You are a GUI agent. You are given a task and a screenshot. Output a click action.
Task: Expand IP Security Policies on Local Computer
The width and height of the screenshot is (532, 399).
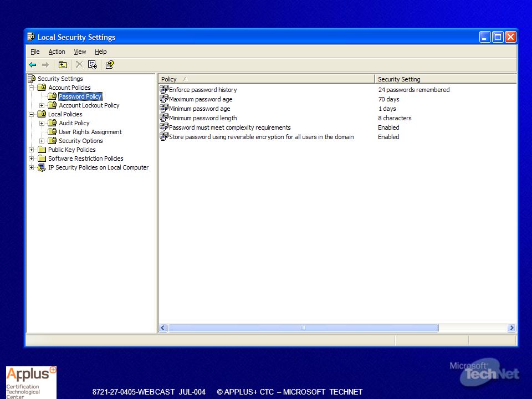click(x=31, y=167)
